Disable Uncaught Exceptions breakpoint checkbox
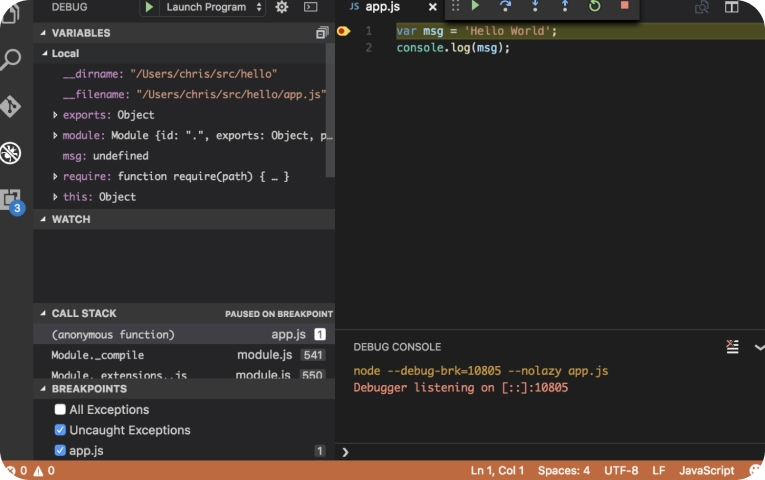 [60, 430]
